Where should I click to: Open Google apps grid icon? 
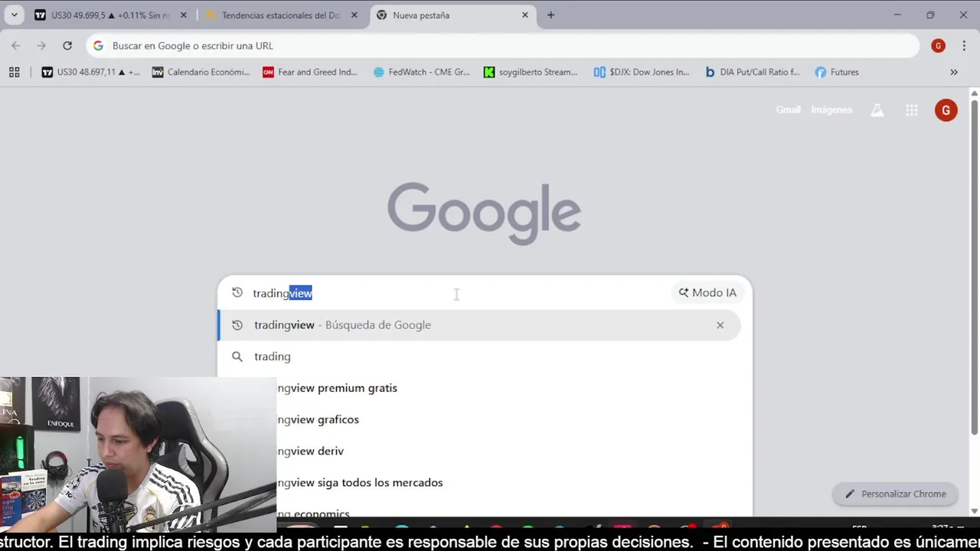911,110
